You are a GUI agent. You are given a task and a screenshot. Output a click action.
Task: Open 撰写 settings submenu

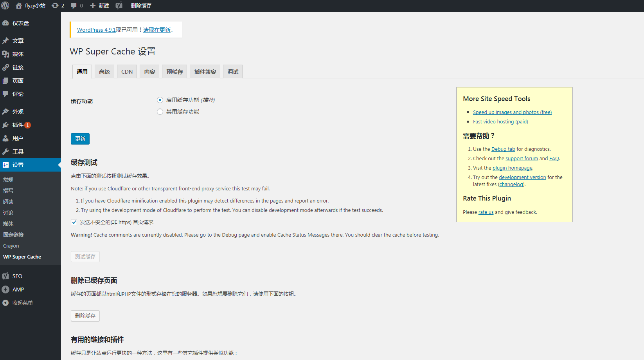(x=8, y=191)
